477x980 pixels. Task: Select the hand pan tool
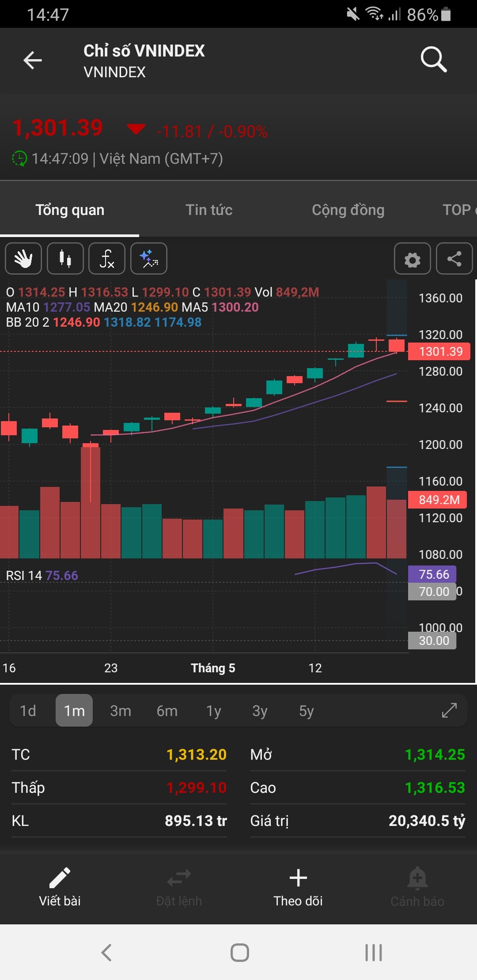[x=23, y=259]
